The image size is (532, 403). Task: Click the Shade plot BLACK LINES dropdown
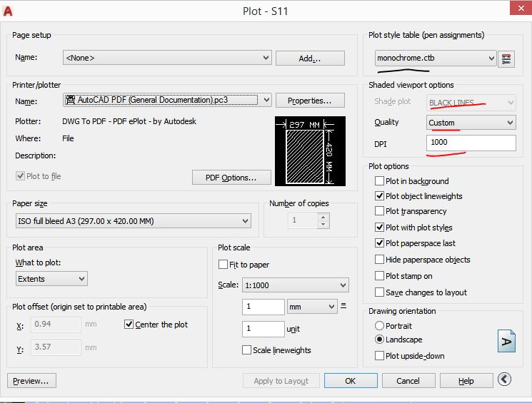click(471, 103)
